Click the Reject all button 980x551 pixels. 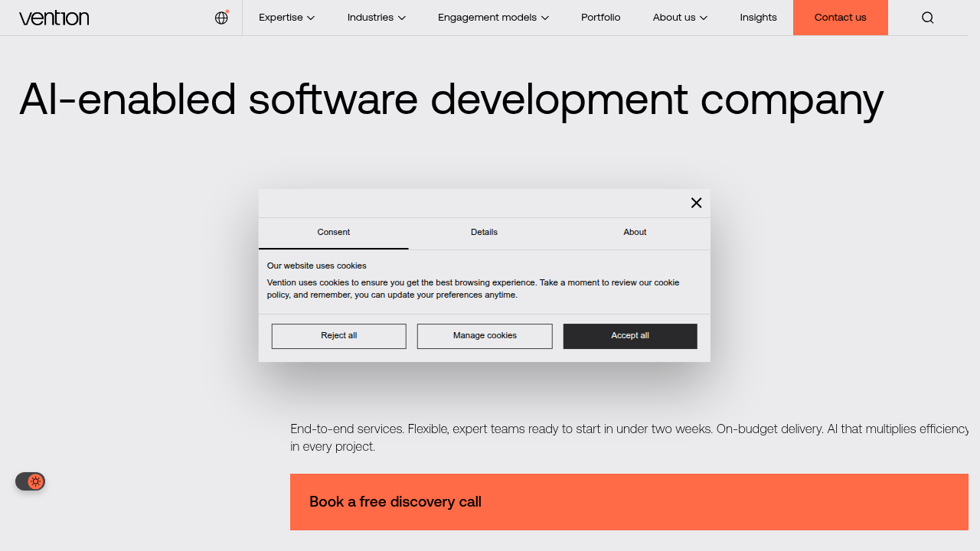339,336
